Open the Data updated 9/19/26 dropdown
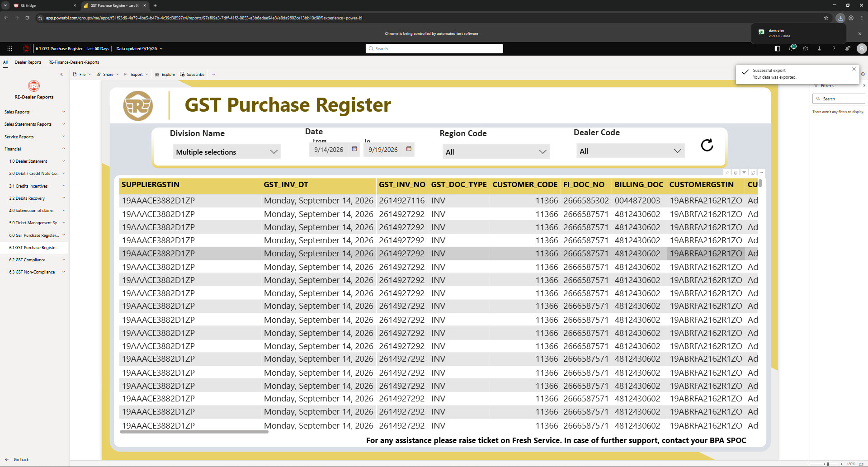This screenshot has width=868, height=467. click(139, 49)
